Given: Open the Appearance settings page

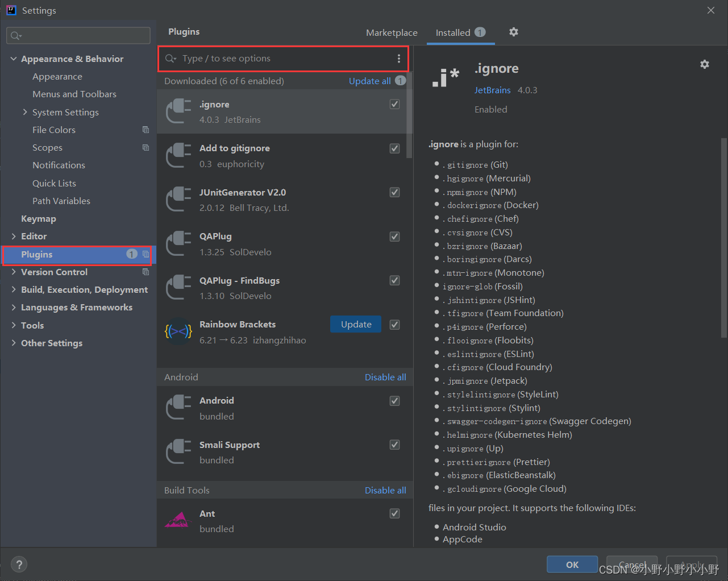Looking at the screenshot, I should pos(57,76).
